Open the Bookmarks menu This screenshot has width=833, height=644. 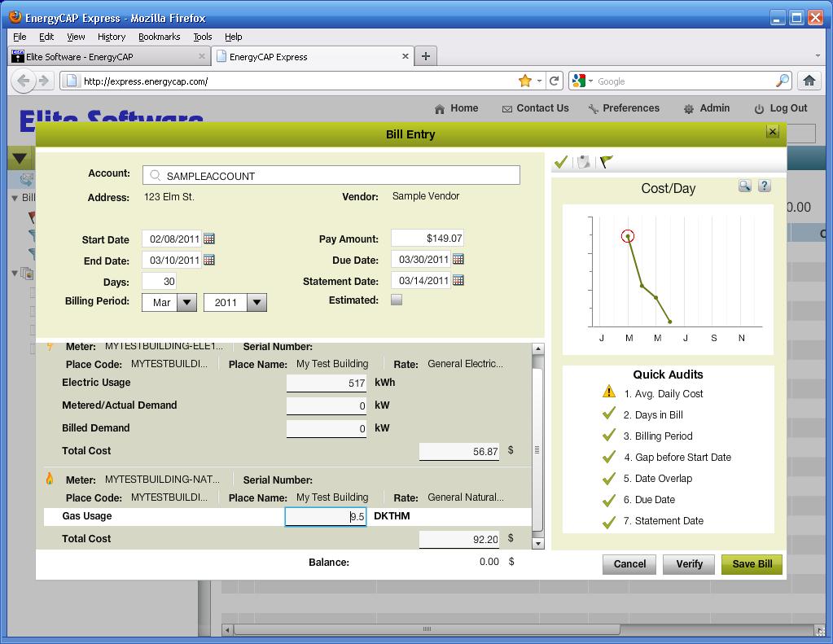click(159, 37)
